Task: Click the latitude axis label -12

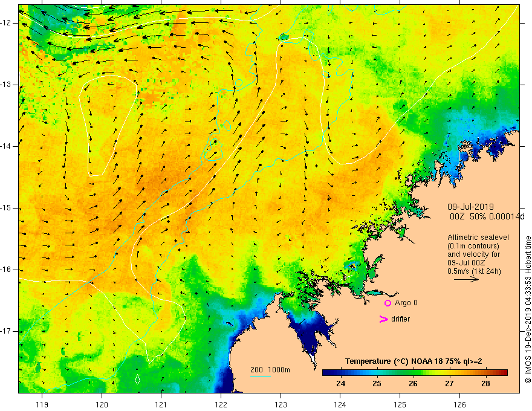Action: [7, 23]
